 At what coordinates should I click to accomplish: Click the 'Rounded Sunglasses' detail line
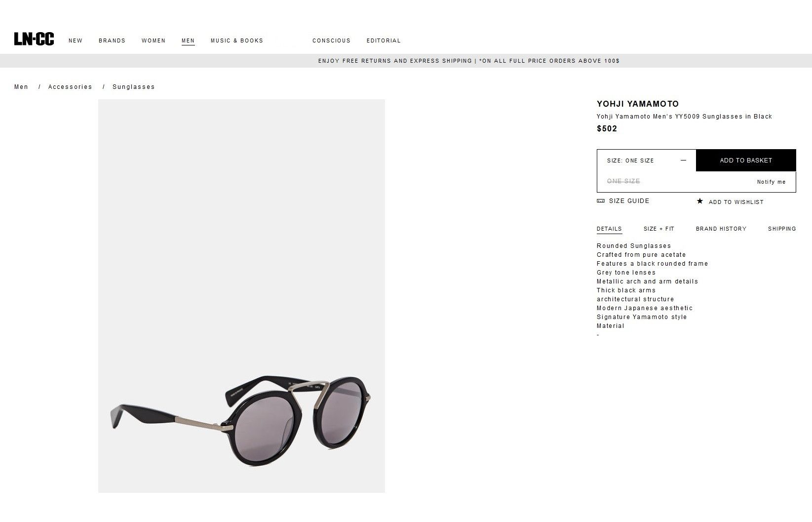pyautogui.click(x=634, y=246)
